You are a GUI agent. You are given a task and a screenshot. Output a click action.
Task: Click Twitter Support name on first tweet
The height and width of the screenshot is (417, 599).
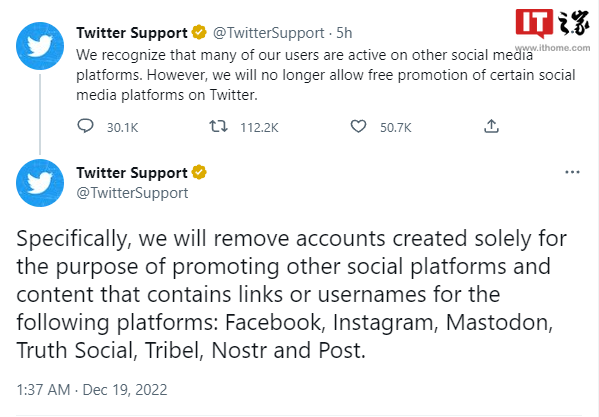(132, 33)
